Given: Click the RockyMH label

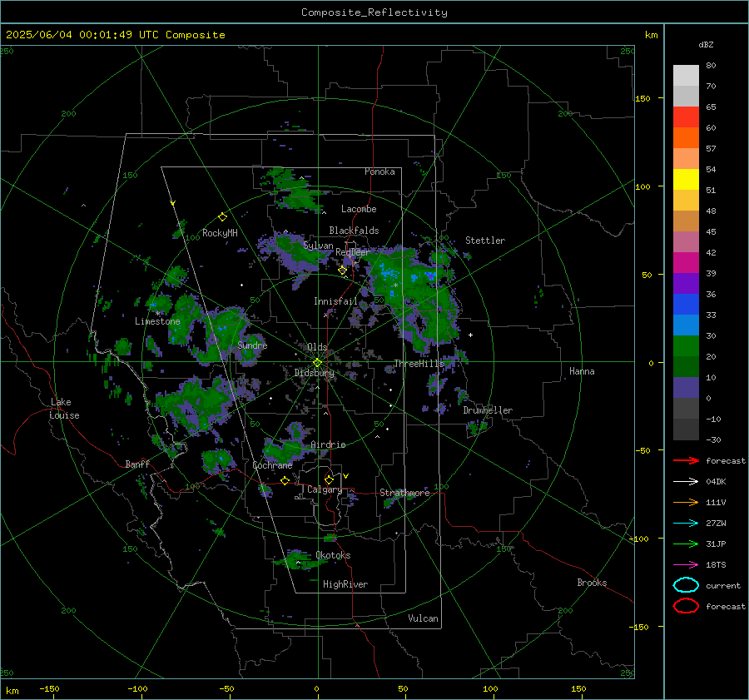Looking at the screenshot, I should (x=220, y=233).
